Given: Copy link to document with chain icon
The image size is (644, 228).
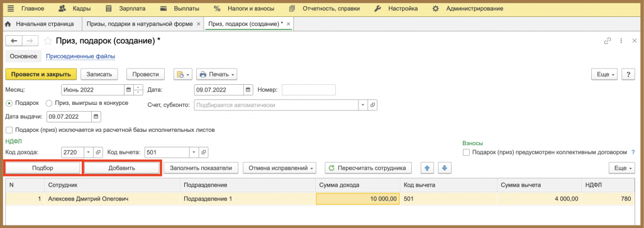Looking at the screenshot, I should coord(607,41).
